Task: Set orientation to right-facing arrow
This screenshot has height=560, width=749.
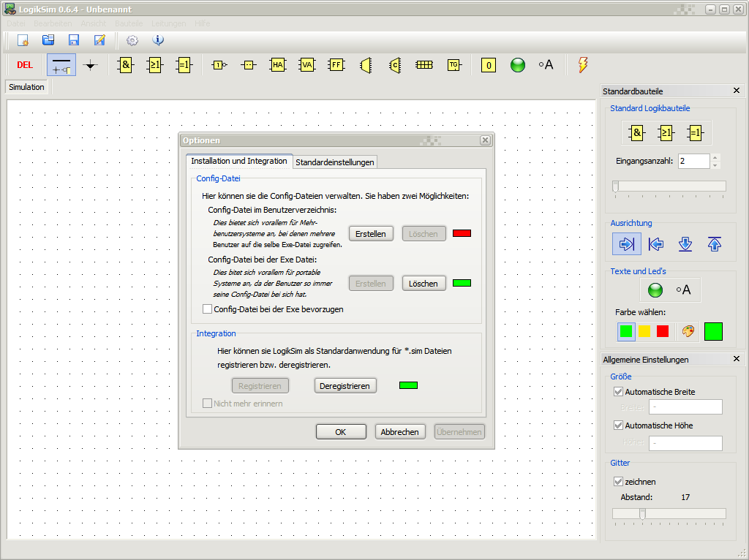Action: 627,244
